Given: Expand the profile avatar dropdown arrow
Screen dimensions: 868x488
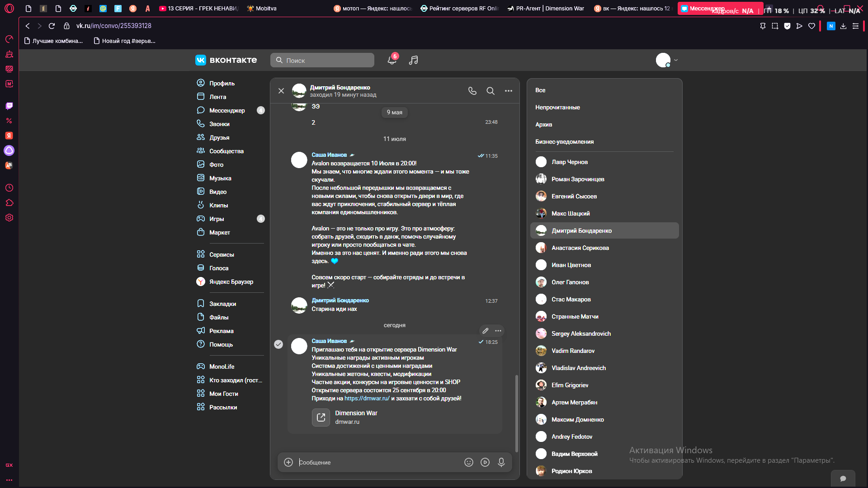Looking at the screenshot, I should tap(676, 60).
